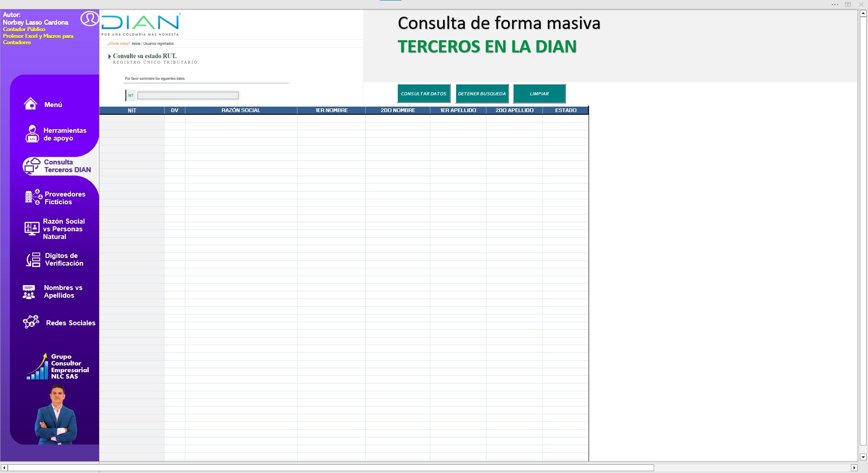The image size is (868, 473).
Task: Click the TERCEROS EN LA DIAN title
Action: (487, 47)
